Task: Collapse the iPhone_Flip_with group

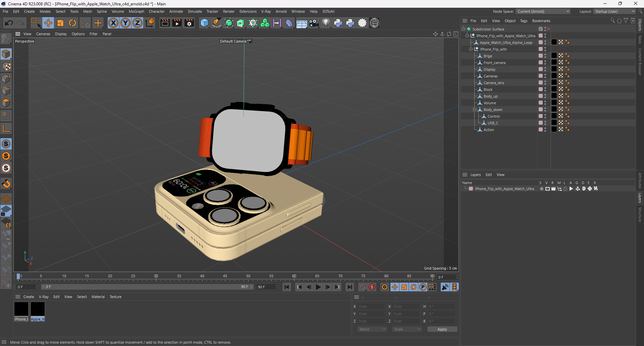Action: (471, 49)
